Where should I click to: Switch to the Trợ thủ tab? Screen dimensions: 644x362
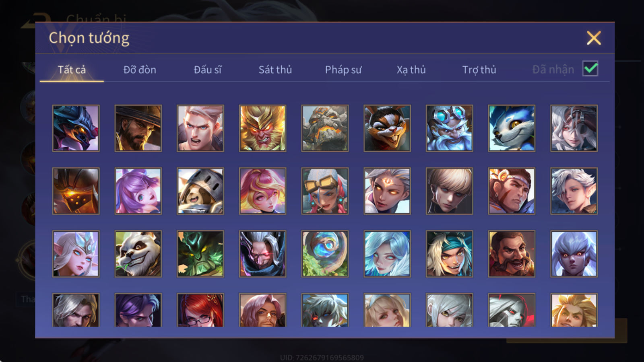point(479,70)
